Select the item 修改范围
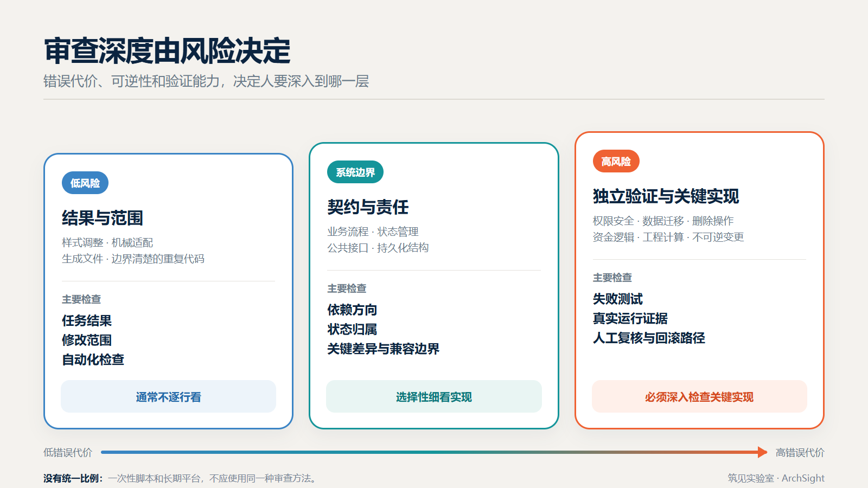The width and height of the screenshot is (868, 488). pos(87,340)
